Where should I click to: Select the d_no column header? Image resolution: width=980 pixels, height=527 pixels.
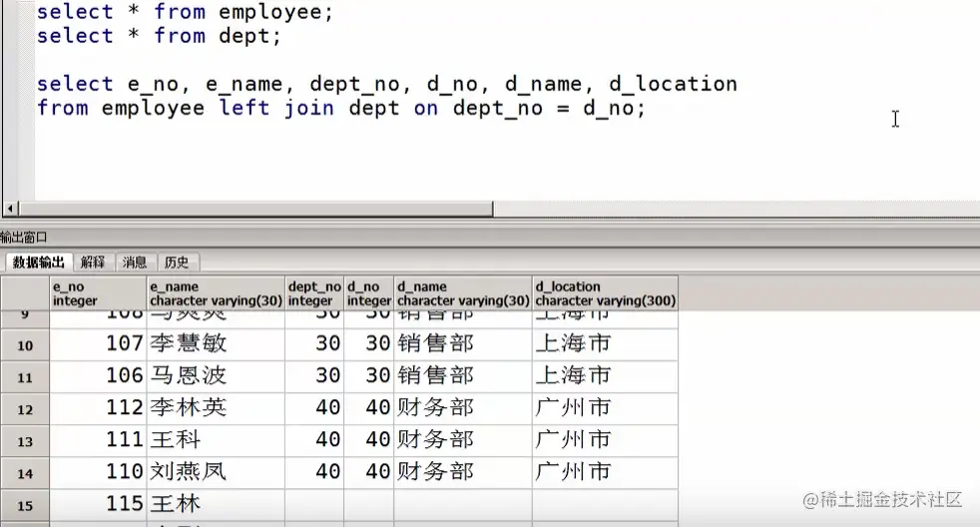[x=369, y=293]
